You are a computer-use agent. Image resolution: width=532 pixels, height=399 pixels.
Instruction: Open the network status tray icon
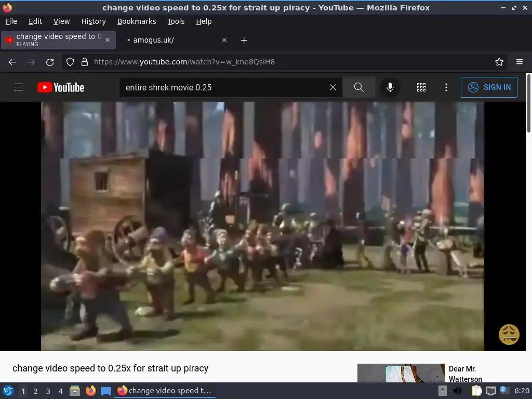coord(490,391)
